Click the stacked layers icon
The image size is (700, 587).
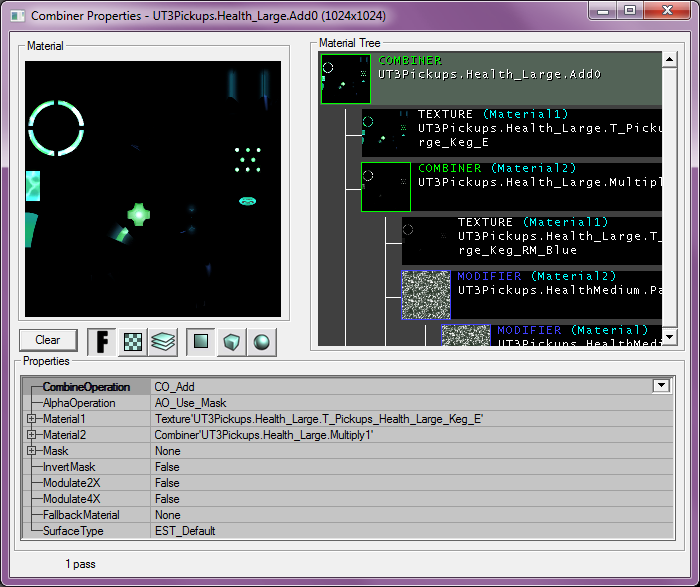tap(163, 342)
